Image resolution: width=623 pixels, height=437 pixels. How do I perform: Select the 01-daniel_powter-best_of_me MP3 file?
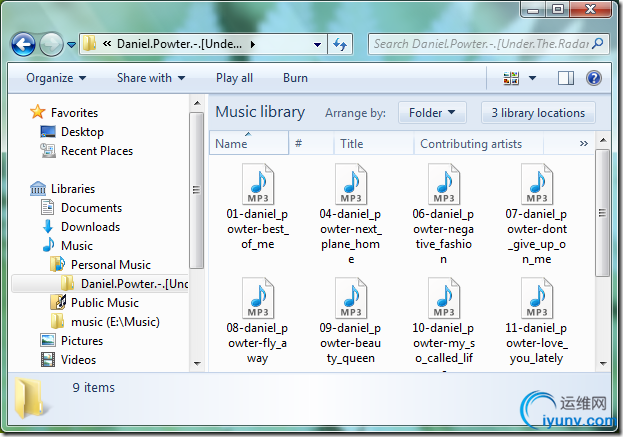pos(258,207)
